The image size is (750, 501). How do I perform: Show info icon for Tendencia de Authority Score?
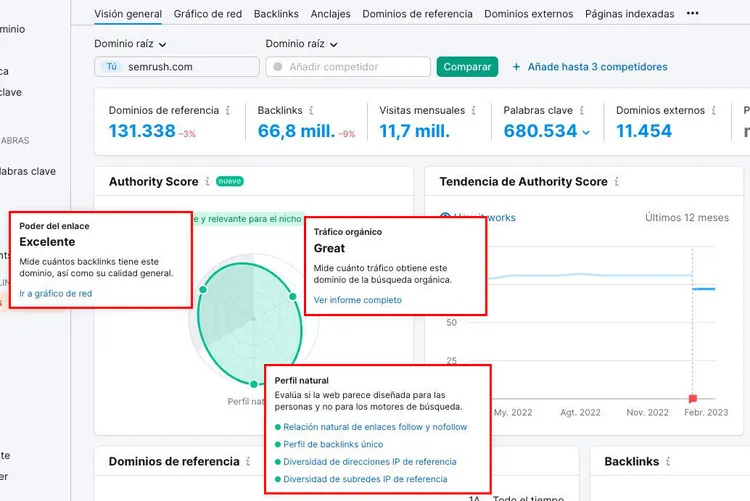(x=617, y=181)
